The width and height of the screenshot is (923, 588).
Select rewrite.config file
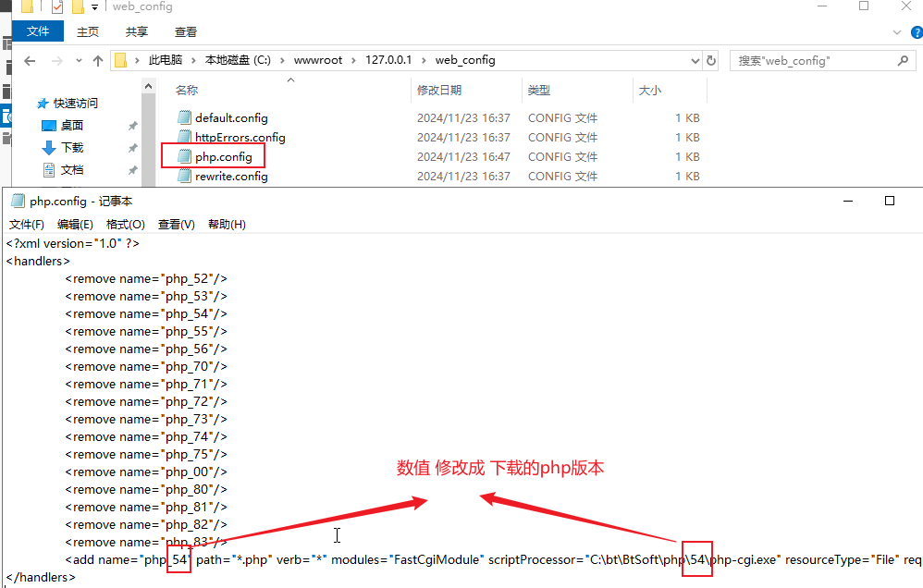[231, 176]
